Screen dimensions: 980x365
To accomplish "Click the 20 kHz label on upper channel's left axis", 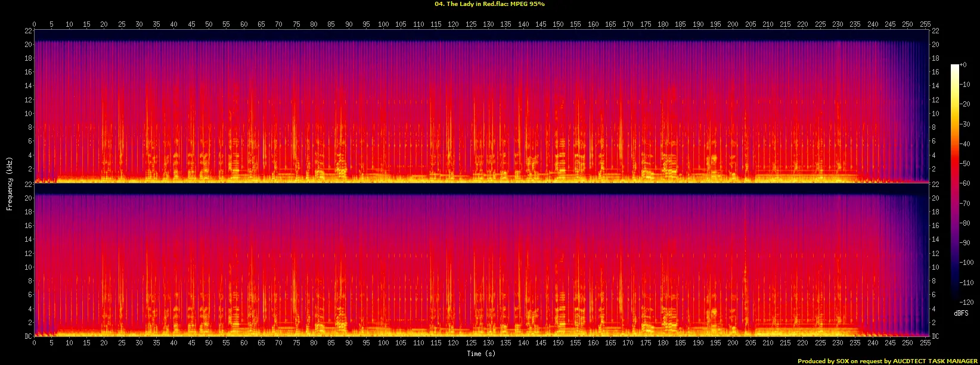I will [x=27, y=45].
